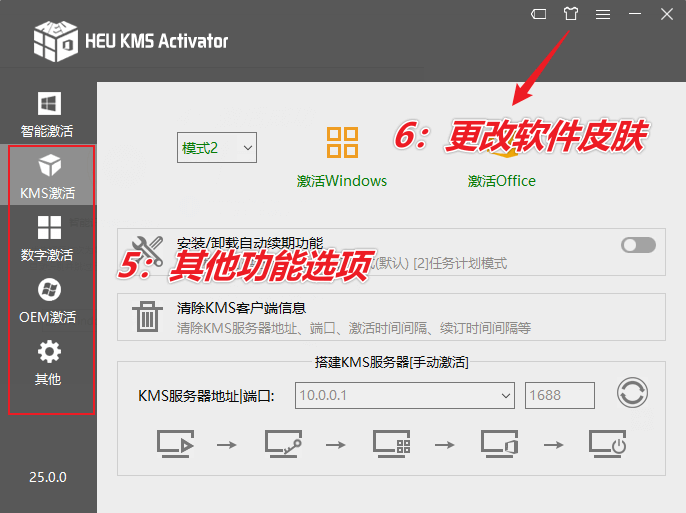Click the monitor with Windows grid icon
The height and width of the screenshot is (513, 686).
point(392,444)
